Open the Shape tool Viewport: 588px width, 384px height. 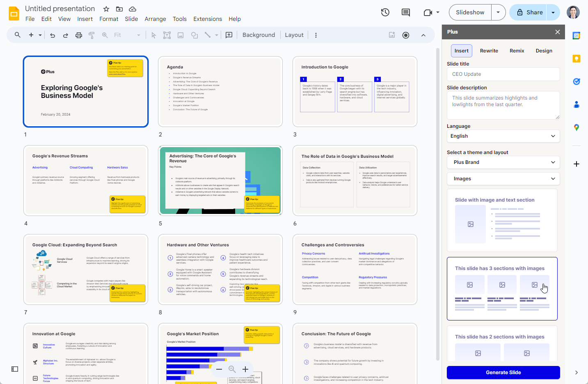(194, 35)
